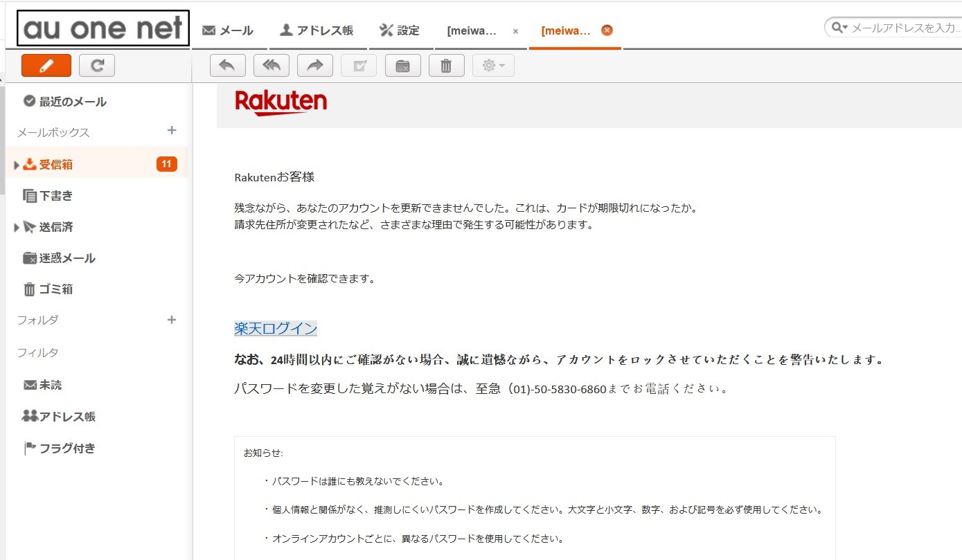Open the ゴミ箱 trash folder
This screenshot has height=560, width=962.
48,289
